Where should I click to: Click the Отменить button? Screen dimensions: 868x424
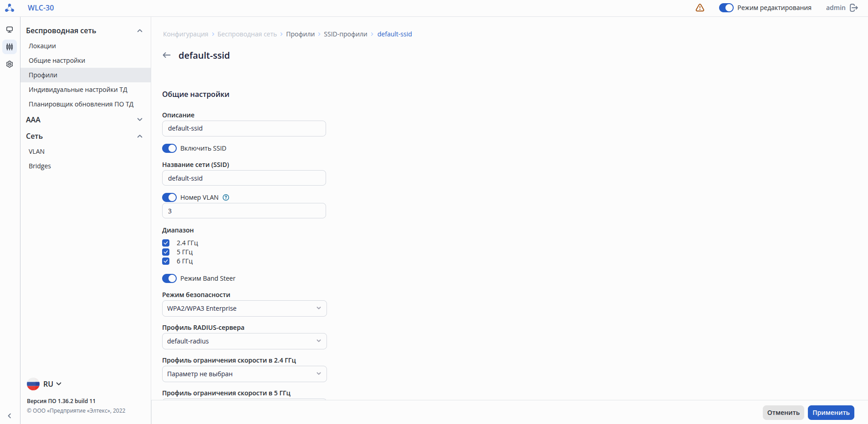pyautogui.click(x=783, y=413)
